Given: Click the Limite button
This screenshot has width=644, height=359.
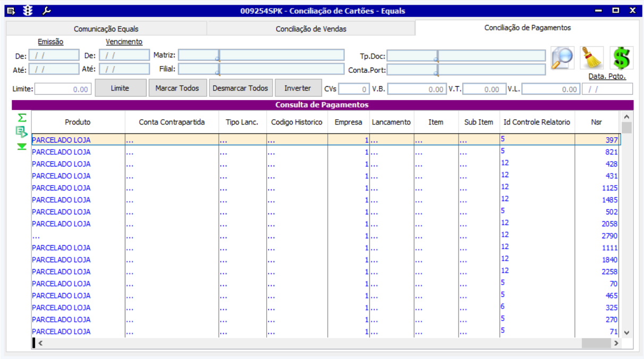Looking at the screenshot, I should 120,88.
